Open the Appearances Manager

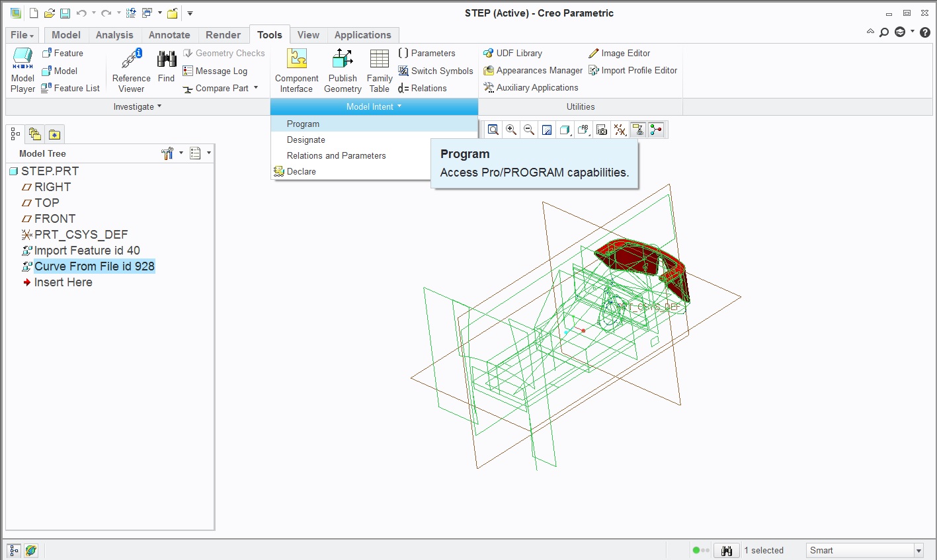[533, 70]
